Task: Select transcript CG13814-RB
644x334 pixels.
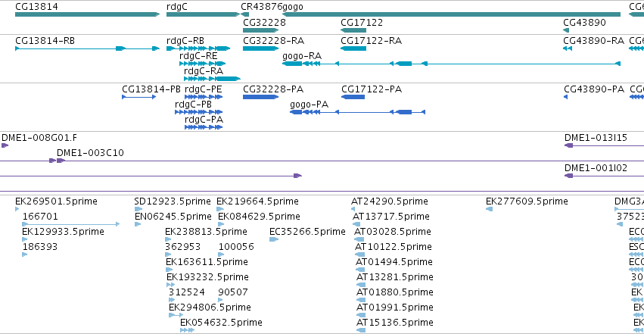Action: point(87,48)
